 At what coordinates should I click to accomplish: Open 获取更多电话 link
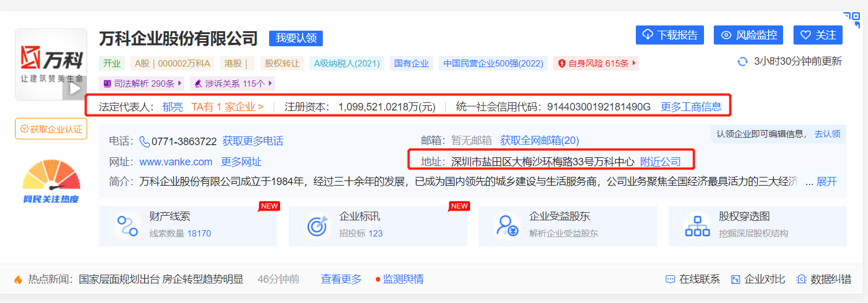[253, 141]
